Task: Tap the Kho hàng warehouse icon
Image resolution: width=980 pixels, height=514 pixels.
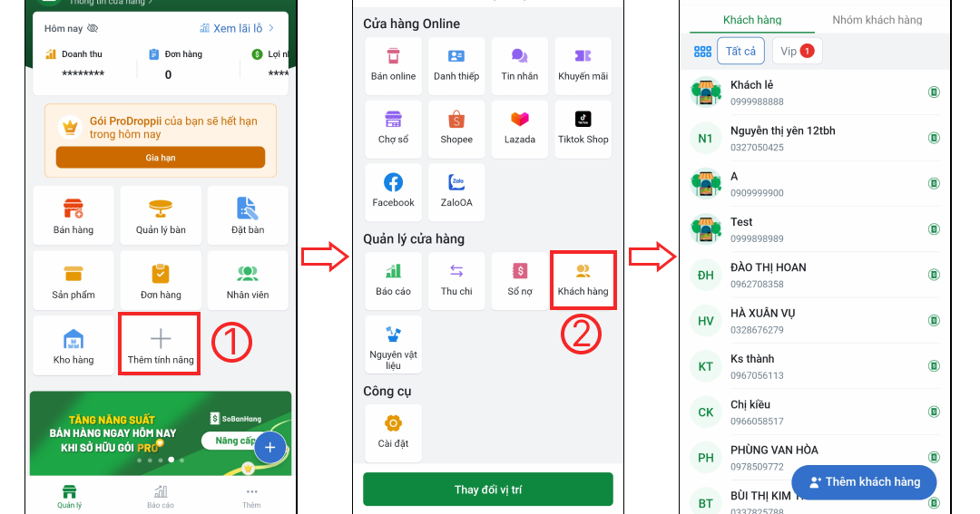Action: (73, 345)
